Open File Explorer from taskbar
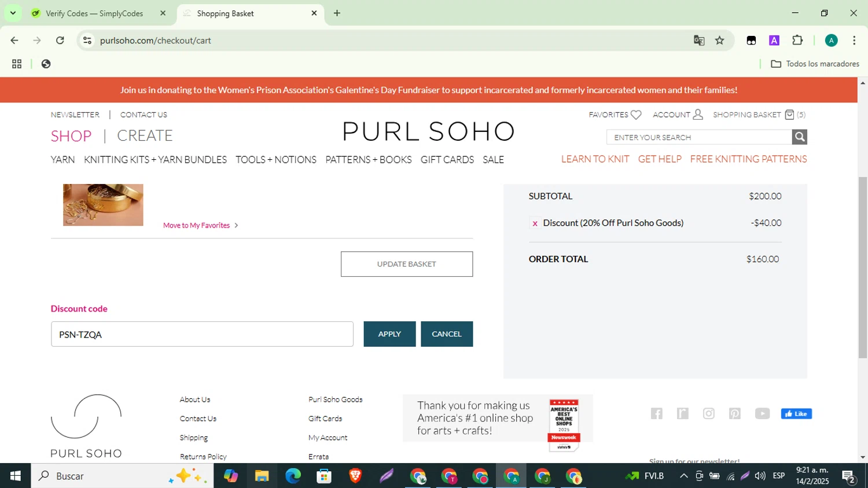868x488 pixels. 262,476
